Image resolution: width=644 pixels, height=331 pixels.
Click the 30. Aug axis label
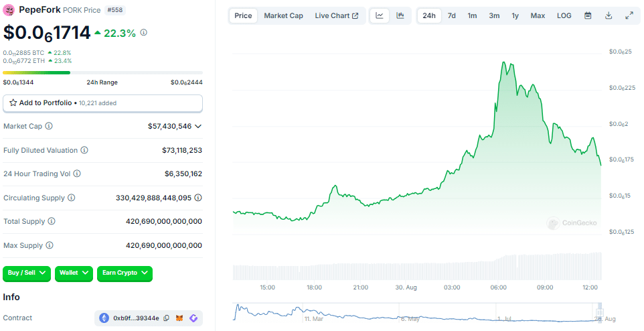[x=406, y=287]
